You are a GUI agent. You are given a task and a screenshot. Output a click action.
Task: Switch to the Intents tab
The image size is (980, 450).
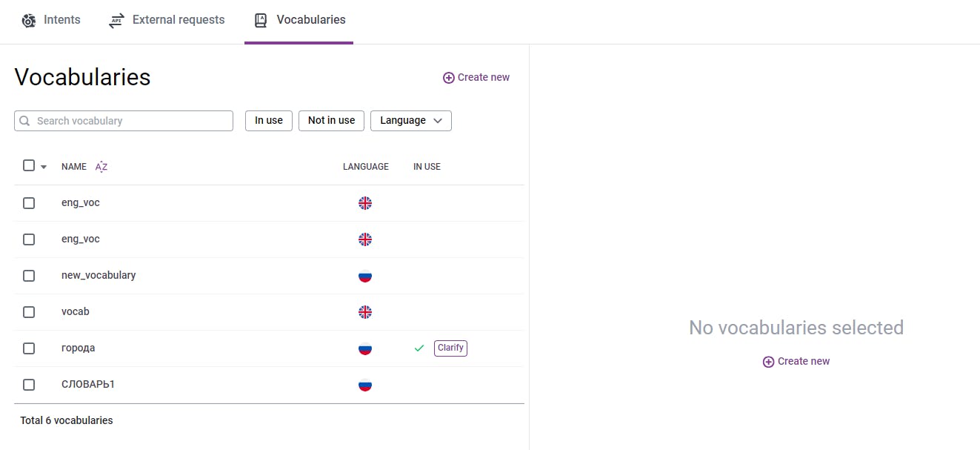pyautogui.click(x=51, y=20)
